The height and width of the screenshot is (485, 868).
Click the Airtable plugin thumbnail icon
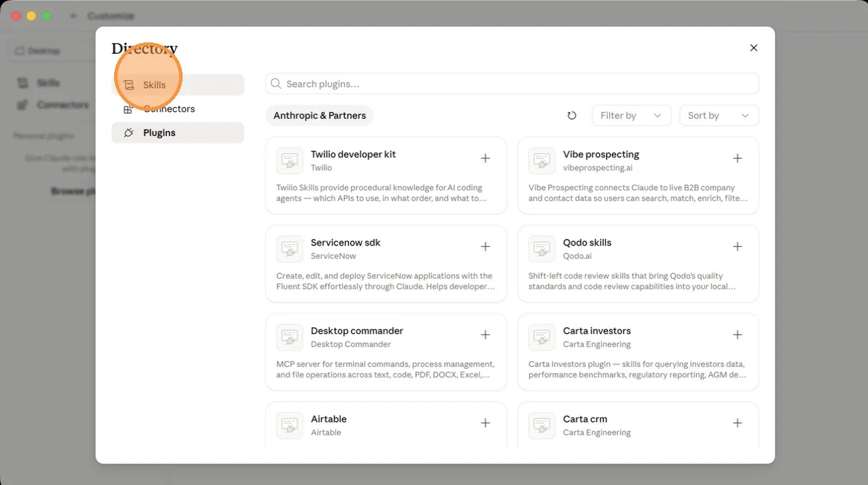[x=289, y=425]
